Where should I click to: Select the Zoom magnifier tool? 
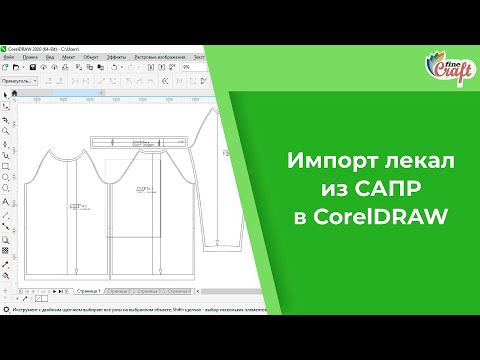(6, 131)
